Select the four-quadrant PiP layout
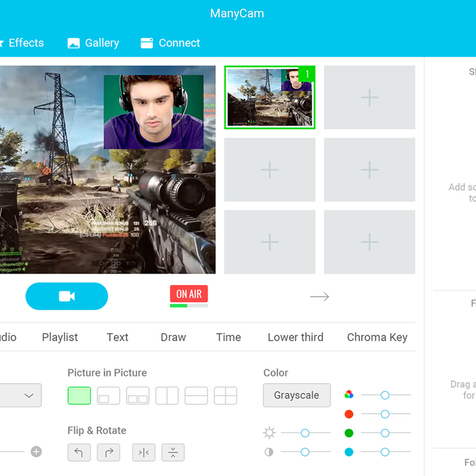Viewport: 476px width, 476px height. (x=226, y=395)
